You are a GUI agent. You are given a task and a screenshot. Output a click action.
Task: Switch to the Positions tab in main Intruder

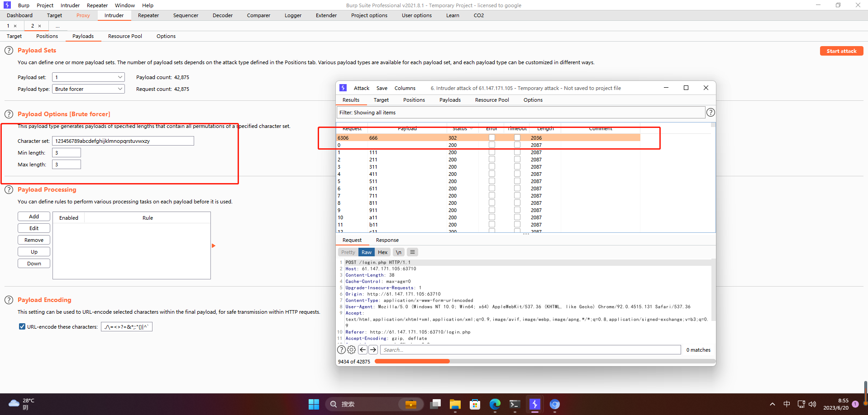point(47,36)
